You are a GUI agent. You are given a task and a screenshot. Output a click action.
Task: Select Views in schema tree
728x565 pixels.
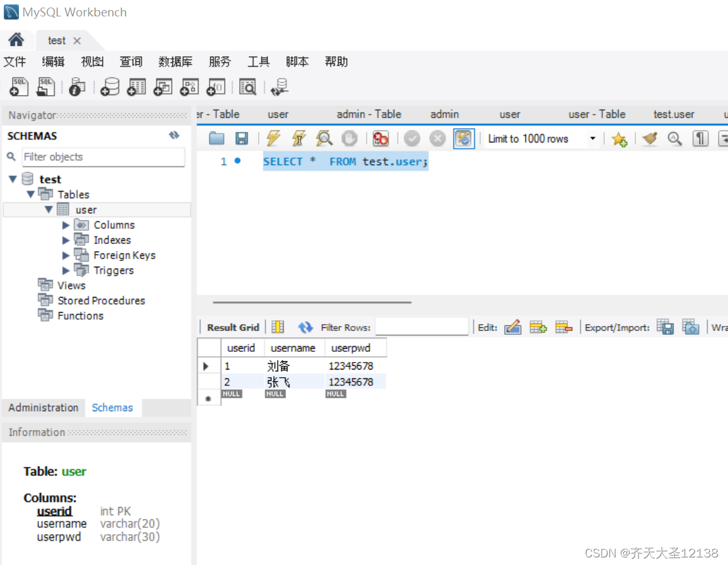(x=71, y=286)
